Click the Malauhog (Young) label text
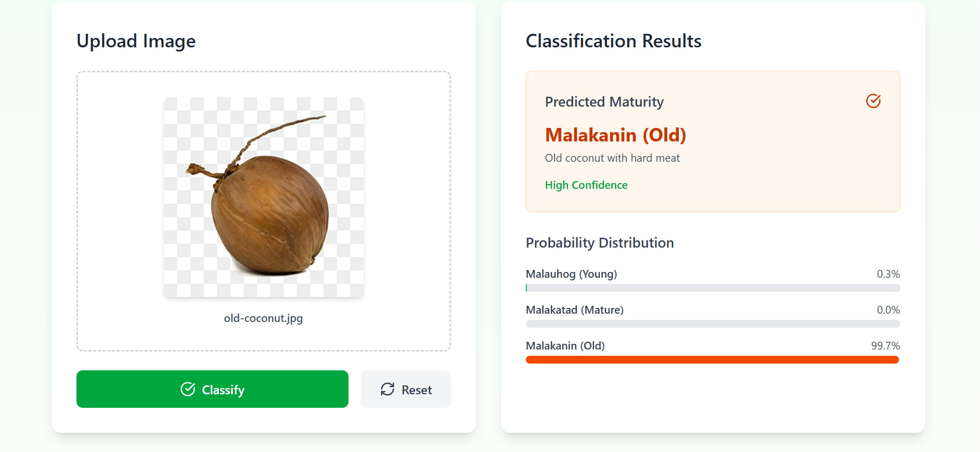The height and width of the screenshot is (452, 980). tap(571, 274)
